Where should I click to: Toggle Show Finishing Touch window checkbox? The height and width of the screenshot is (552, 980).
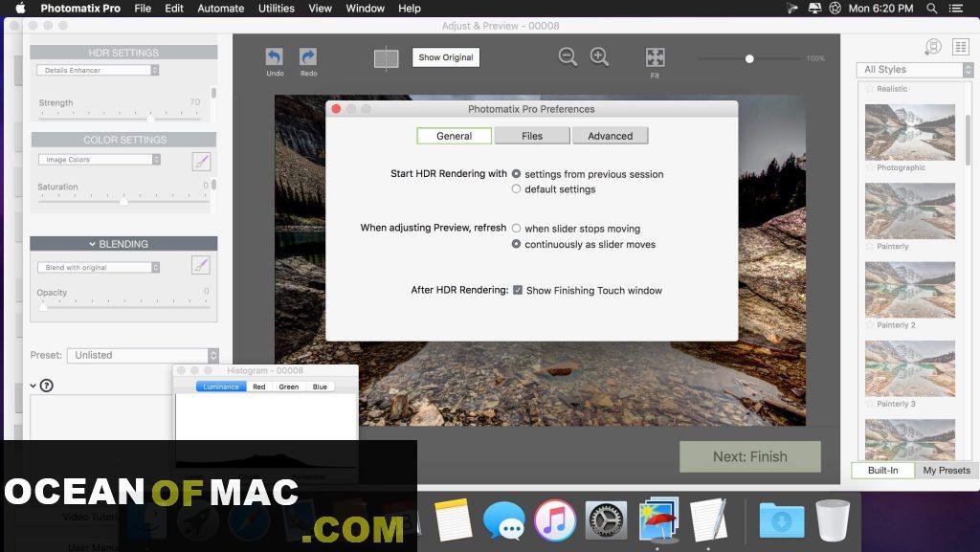tap(518, 290)
